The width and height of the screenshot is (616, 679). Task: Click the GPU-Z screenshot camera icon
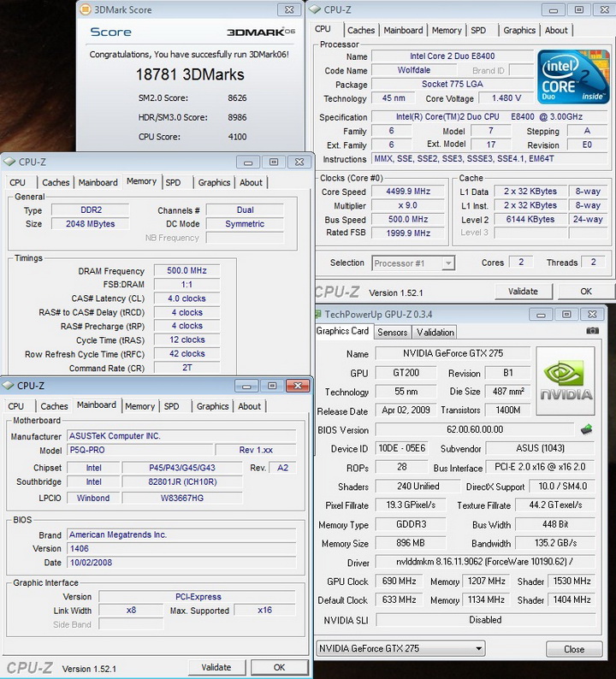pyautogui.click(x=592, y=331)
